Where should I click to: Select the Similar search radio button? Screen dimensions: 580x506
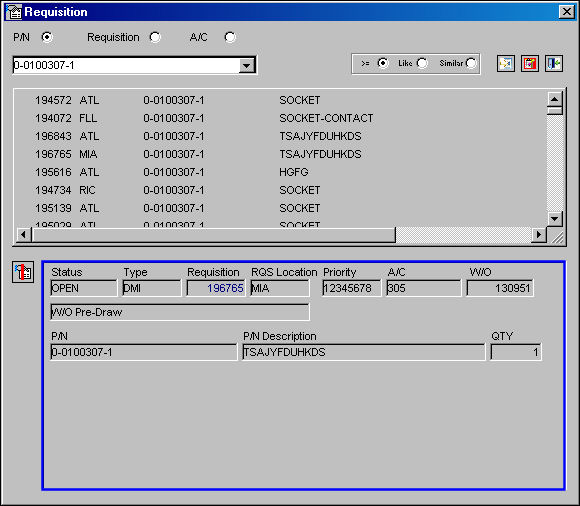pyautogui.click(x=471, y=63)
